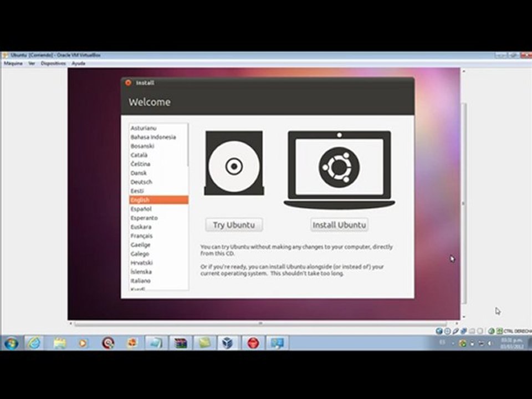Select the highlighted English entry
The image size is (532, 399).
(159, 200)
